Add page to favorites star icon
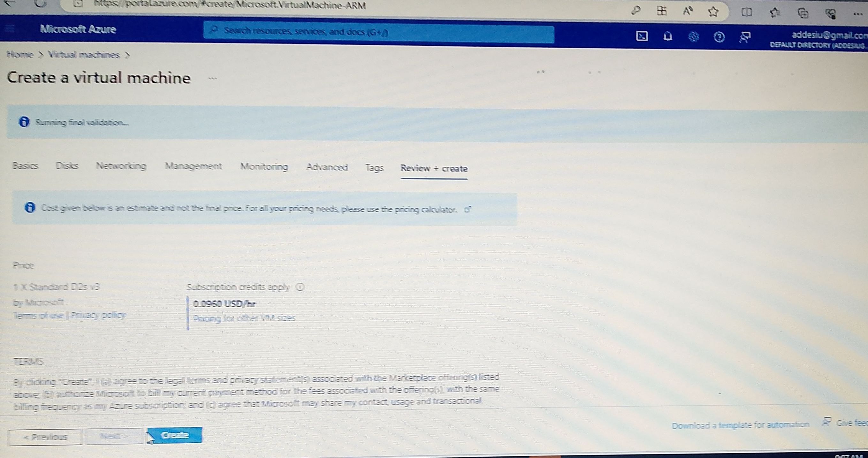This screenshot has height=458, width=868. tap(713, 12)
